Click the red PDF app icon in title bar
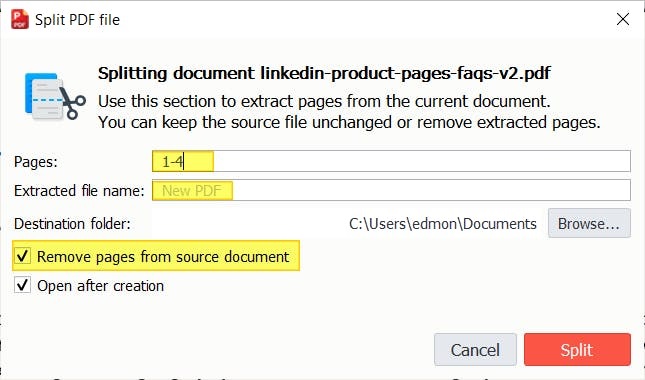 click(x=20, y=19)
